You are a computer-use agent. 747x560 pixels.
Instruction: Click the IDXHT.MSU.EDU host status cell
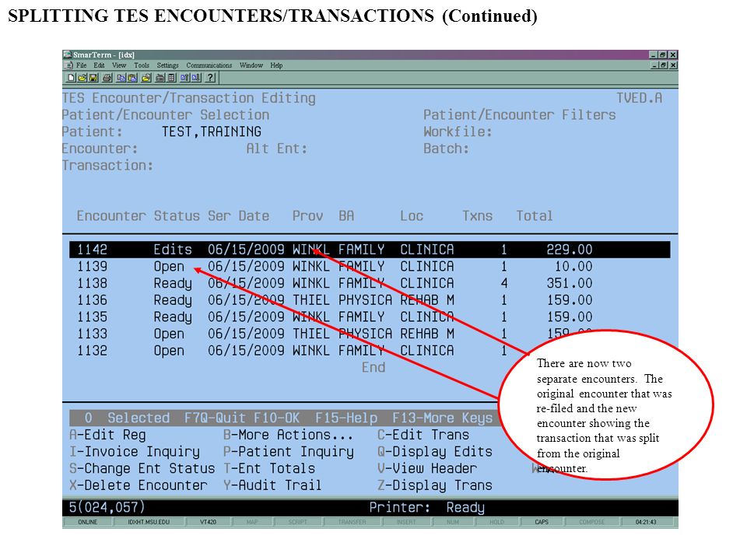[x=149, y=522]
